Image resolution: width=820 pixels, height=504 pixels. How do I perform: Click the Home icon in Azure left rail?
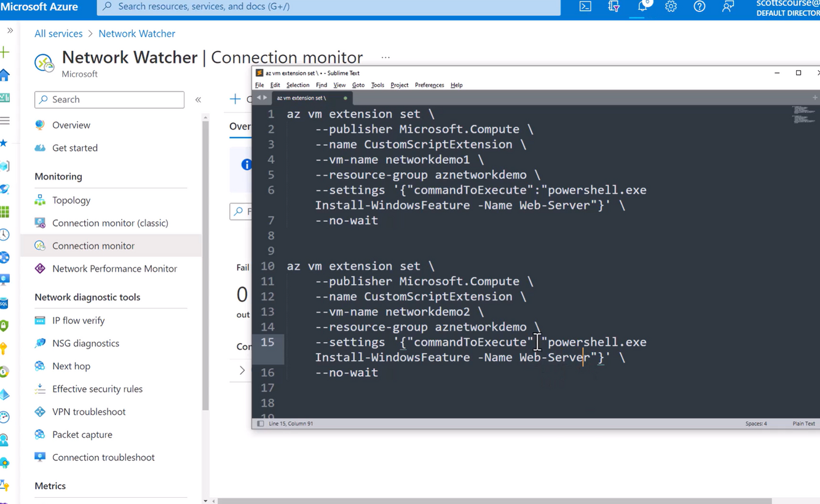[5, 75]
